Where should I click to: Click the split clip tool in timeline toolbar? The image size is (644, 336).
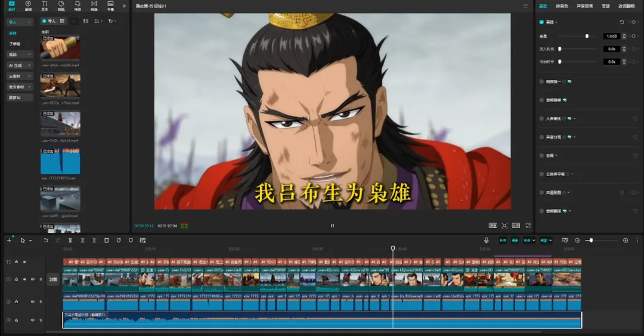click(70, 240)
